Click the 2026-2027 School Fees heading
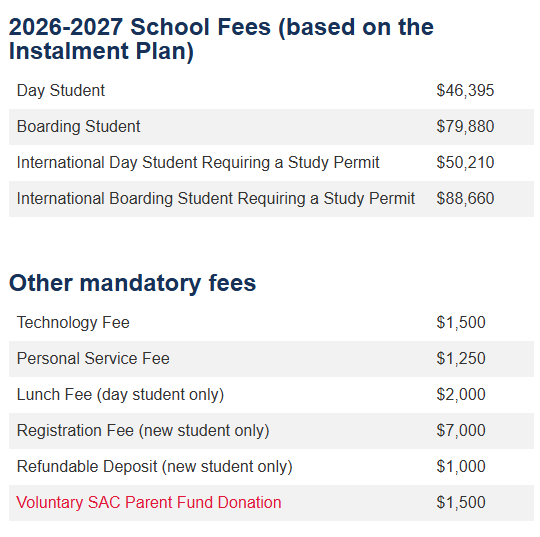 click(221, 39)
